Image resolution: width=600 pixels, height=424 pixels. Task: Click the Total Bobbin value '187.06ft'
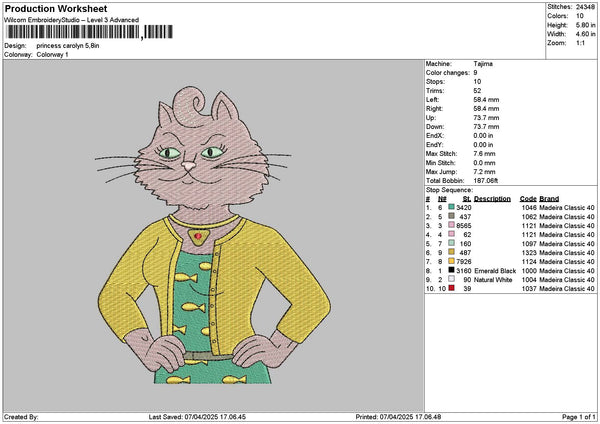coord(486,181)
